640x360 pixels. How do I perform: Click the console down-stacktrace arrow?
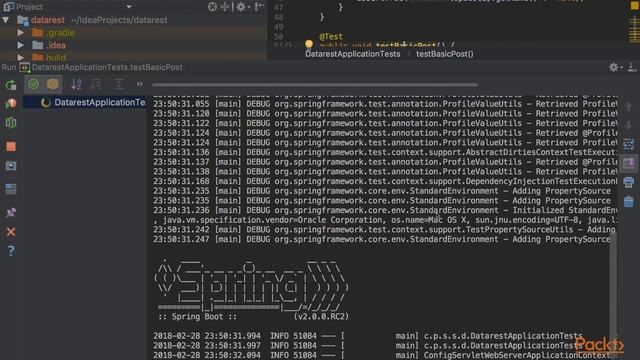(629, 125)
